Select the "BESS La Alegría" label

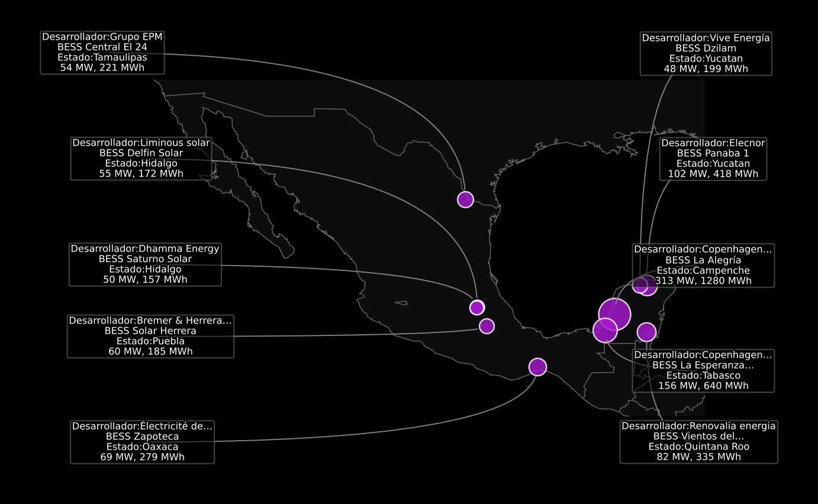pyautogui.click(x=703, y=260)
